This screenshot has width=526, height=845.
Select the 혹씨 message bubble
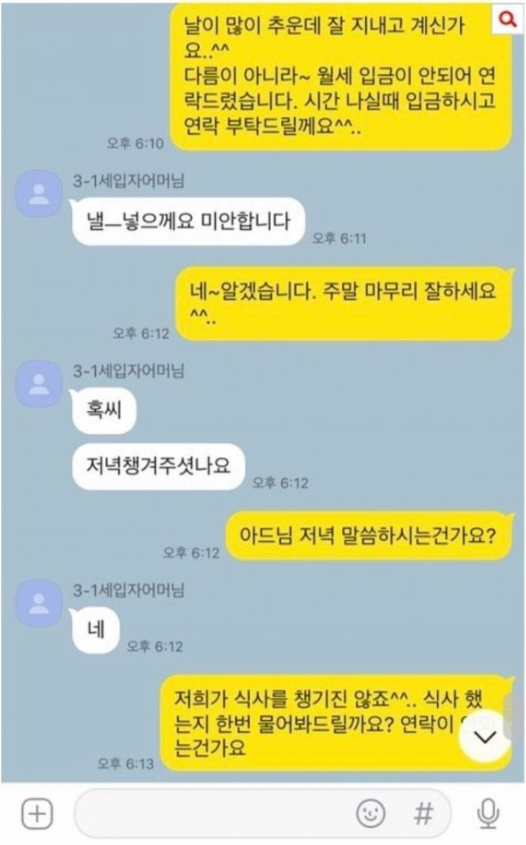(103, 410)
